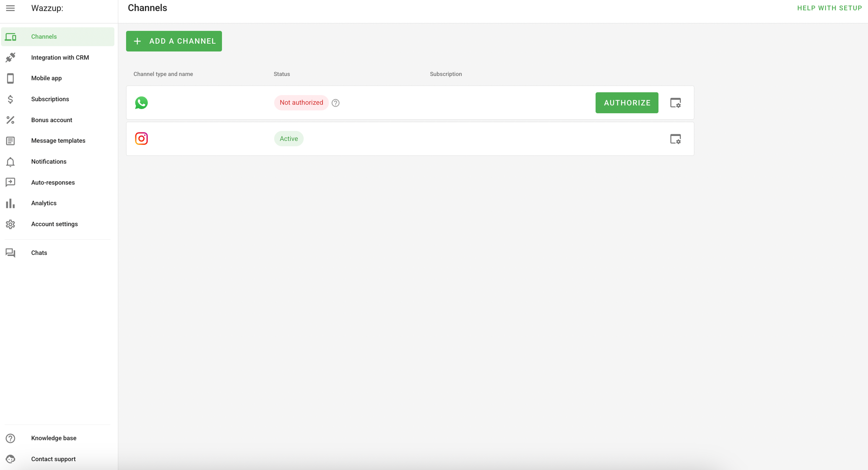
Task: Open the Analytics bar chart icon
Action: (11, 203)
